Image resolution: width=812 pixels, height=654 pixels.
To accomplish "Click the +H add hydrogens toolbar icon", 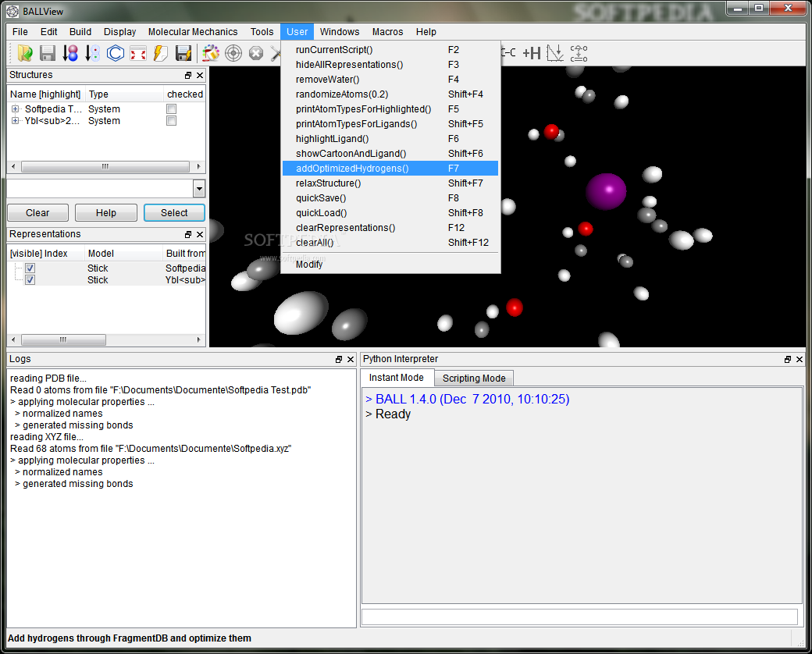I will [532, 53].
